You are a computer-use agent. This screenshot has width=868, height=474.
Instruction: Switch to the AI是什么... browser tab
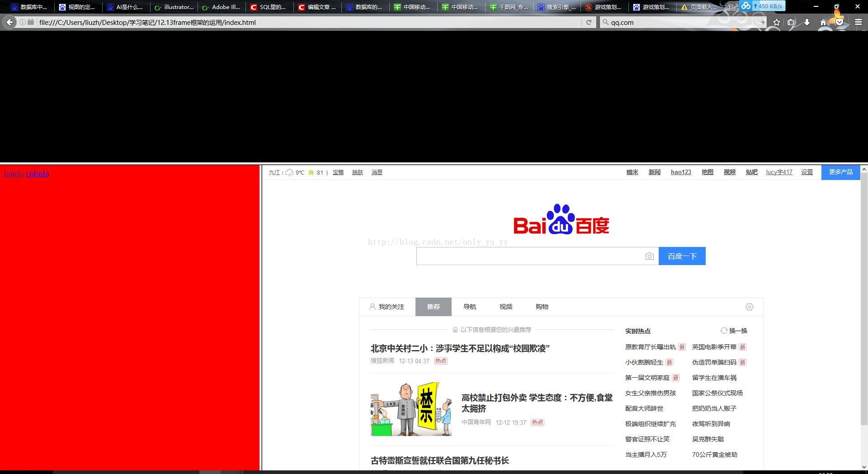click(x=125, y=7)
